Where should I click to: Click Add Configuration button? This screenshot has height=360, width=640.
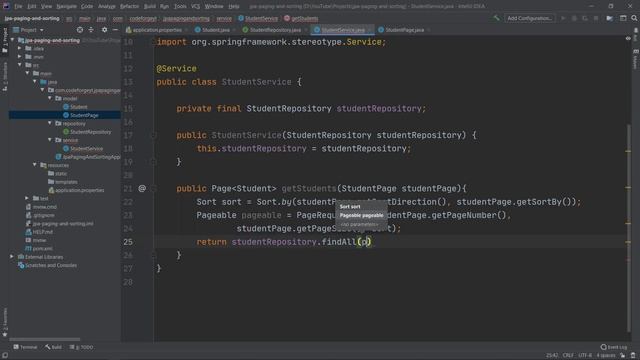(529, 18)
